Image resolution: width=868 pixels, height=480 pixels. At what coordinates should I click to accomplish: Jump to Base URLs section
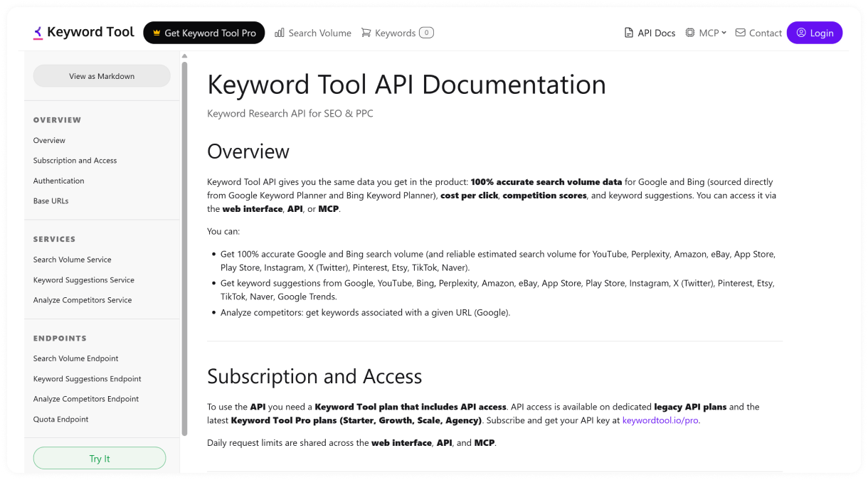tap(51, 201)
